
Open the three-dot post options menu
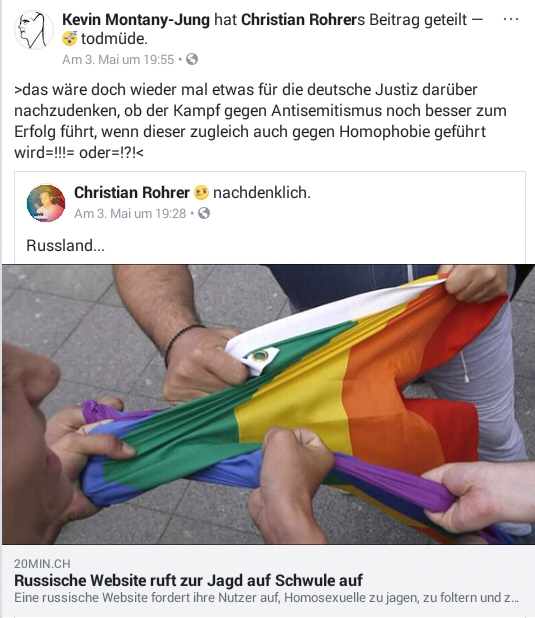pos(511,19)
